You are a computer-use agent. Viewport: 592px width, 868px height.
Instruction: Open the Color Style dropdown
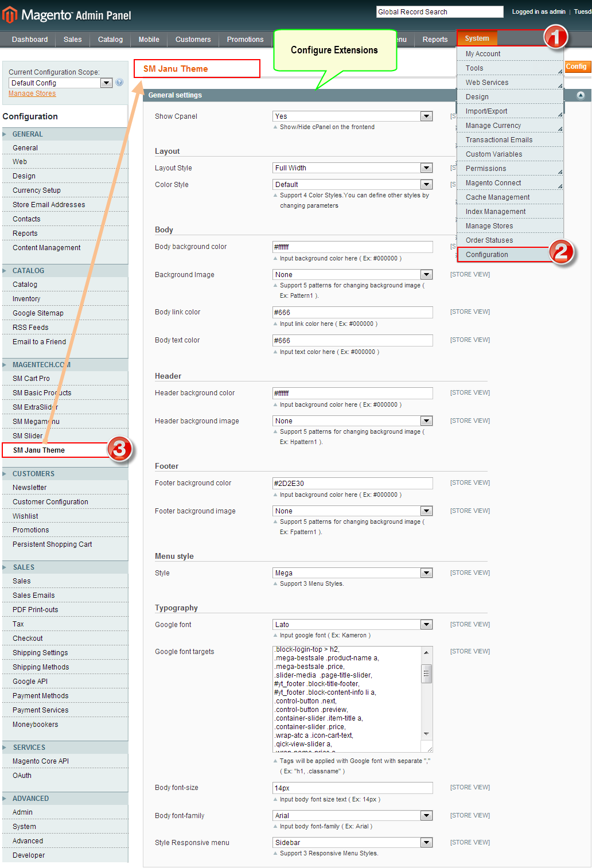tap(352, 185)
